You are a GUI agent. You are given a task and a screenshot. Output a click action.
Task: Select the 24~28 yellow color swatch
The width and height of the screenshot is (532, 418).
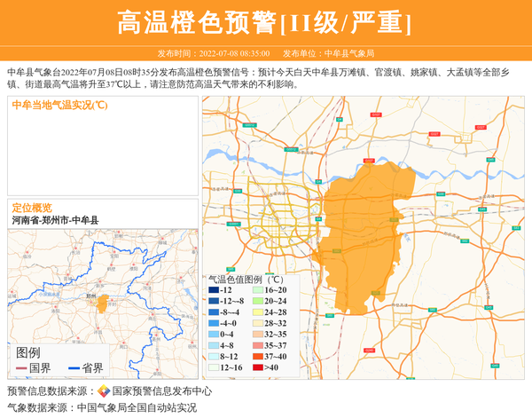coord(257,312)
